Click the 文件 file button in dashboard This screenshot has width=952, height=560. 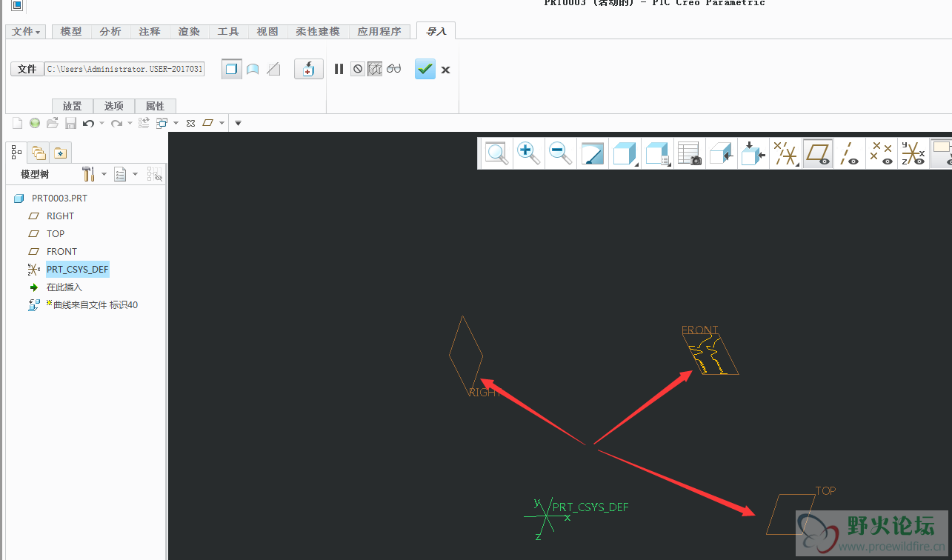tap(27, 69)
